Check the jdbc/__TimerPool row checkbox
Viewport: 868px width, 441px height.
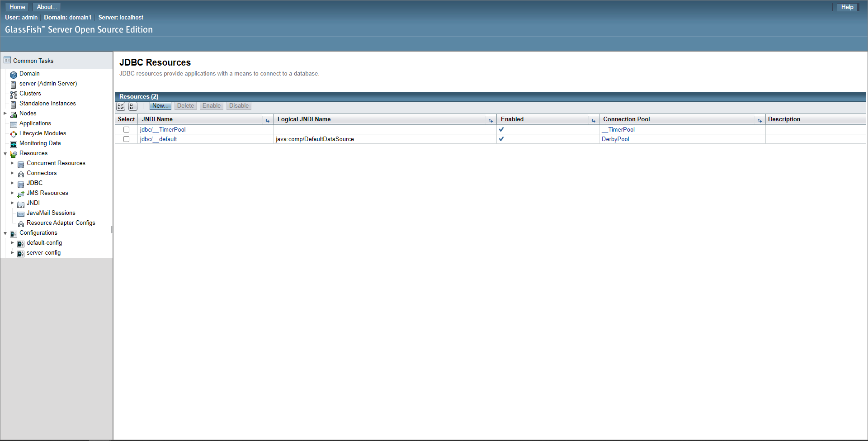[x=126, y=129]
